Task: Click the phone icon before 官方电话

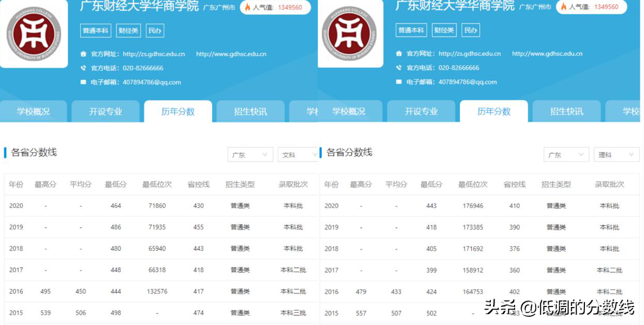Action: tap(84, 67)
